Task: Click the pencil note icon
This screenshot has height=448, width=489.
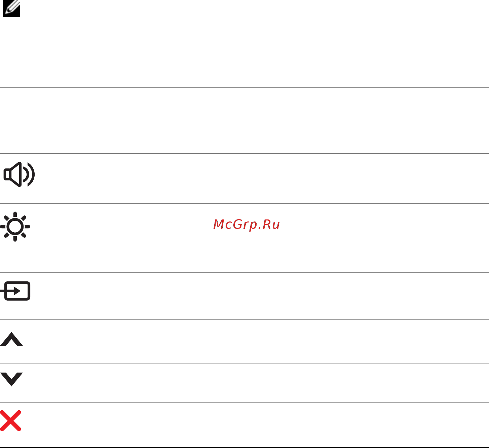Action: (11, 8)
